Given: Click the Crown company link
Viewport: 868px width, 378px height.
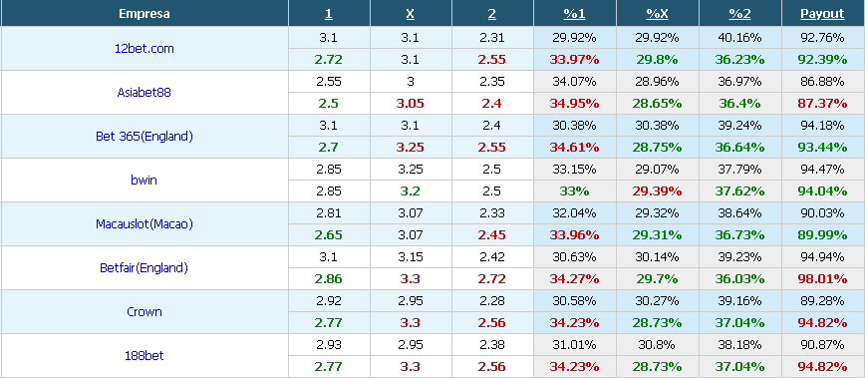Looking at the screenshot, I should pyautogui.click(x=144, y=311).
